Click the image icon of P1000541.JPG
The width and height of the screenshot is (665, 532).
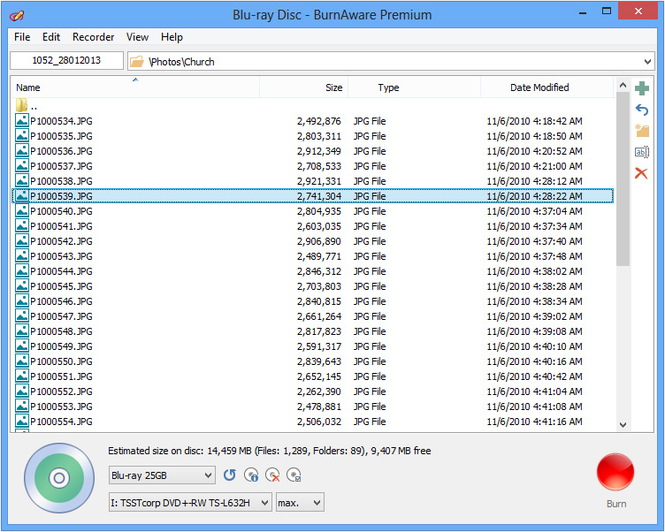(x=22, y=226)
